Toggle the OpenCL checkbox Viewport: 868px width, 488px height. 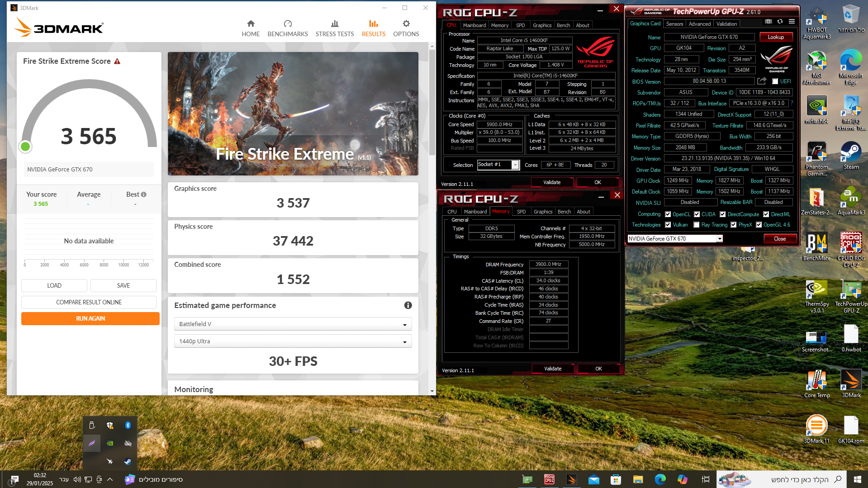[x=668, y=214]
